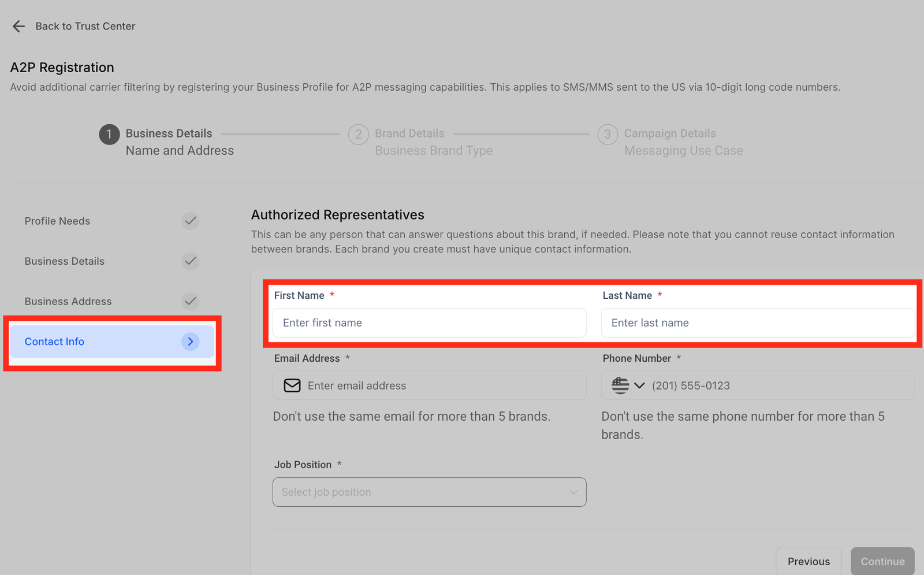Image resolution: width=924 pixels, height=575 pixels.
Task: Select step 2 Brand Details circle
Action: coord(358,134)
